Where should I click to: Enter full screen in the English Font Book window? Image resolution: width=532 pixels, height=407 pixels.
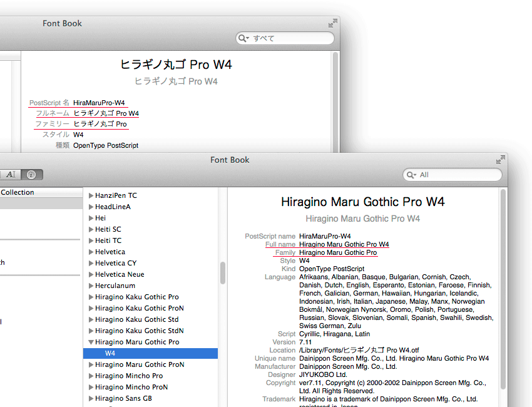coord(500,160)
